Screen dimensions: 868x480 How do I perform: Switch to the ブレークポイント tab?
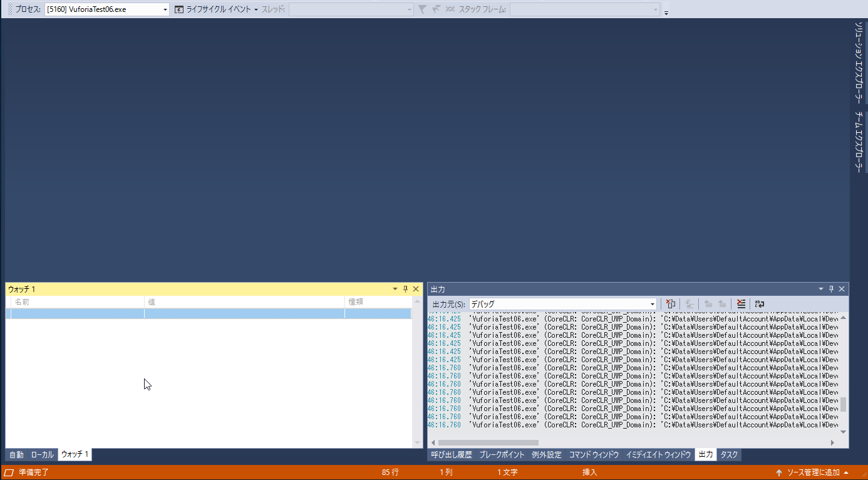pos(501,455)
